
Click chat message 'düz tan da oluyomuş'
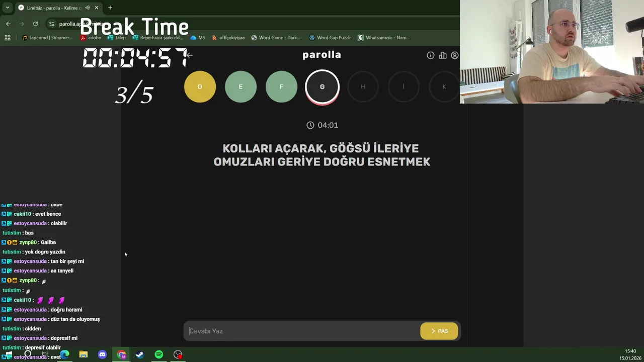click(x=75, y=319)
